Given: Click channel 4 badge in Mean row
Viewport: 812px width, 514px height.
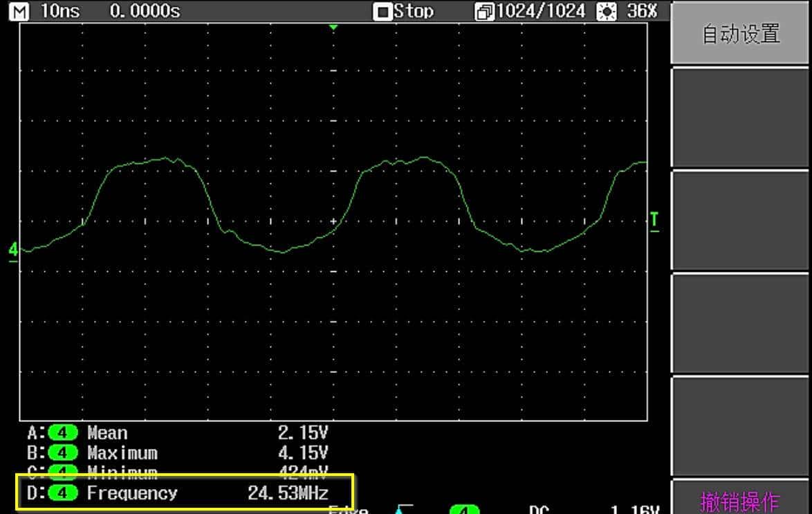Looking at the screenshot, I should [63, 434].
